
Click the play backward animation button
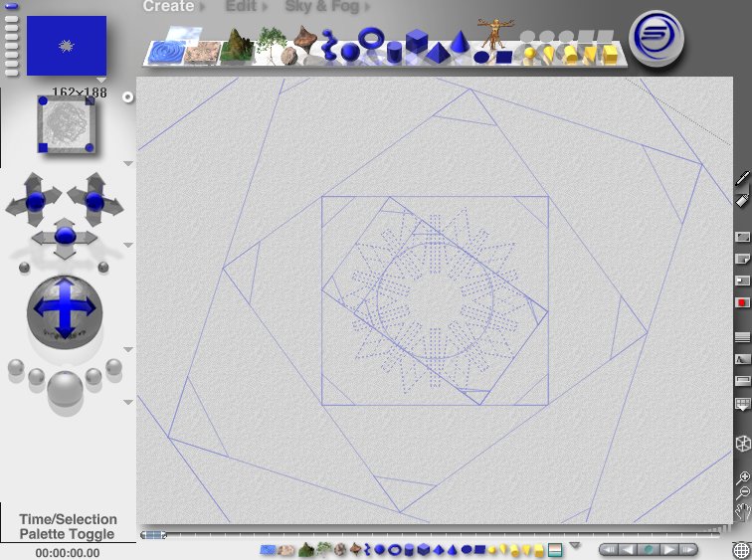(x=627, y=549)
